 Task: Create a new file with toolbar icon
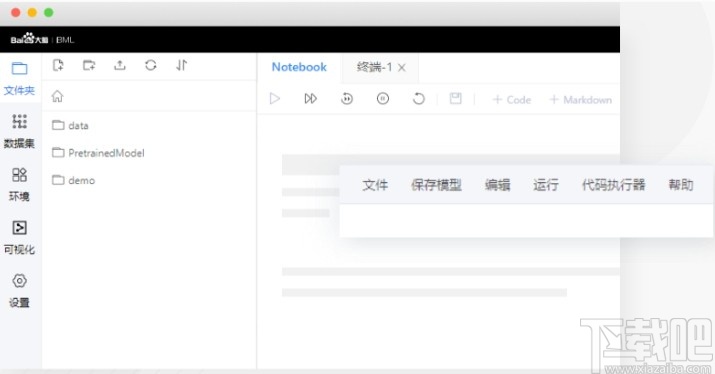[58, 65]
